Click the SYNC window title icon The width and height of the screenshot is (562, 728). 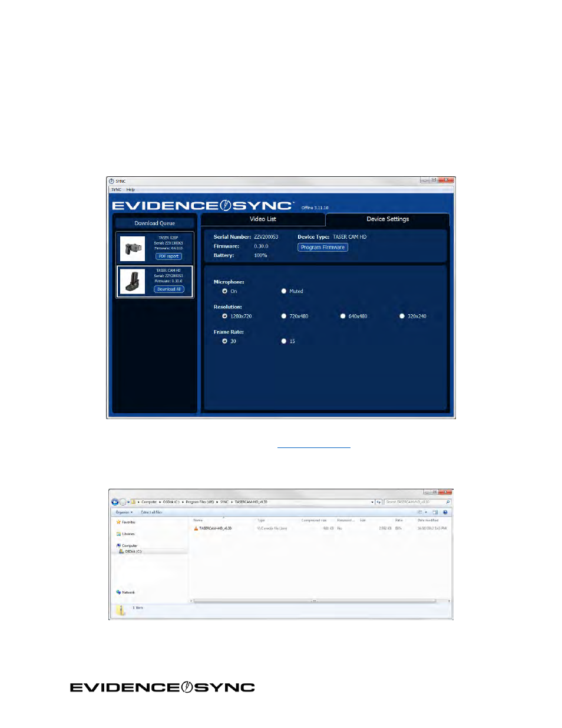point(111,182)
